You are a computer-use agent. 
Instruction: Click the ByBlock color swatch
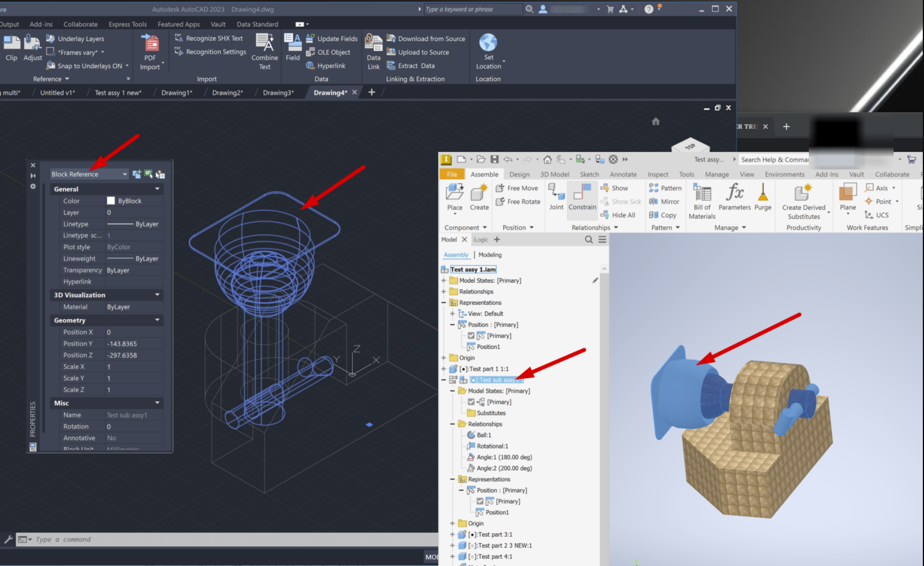(x=111, y=200)
